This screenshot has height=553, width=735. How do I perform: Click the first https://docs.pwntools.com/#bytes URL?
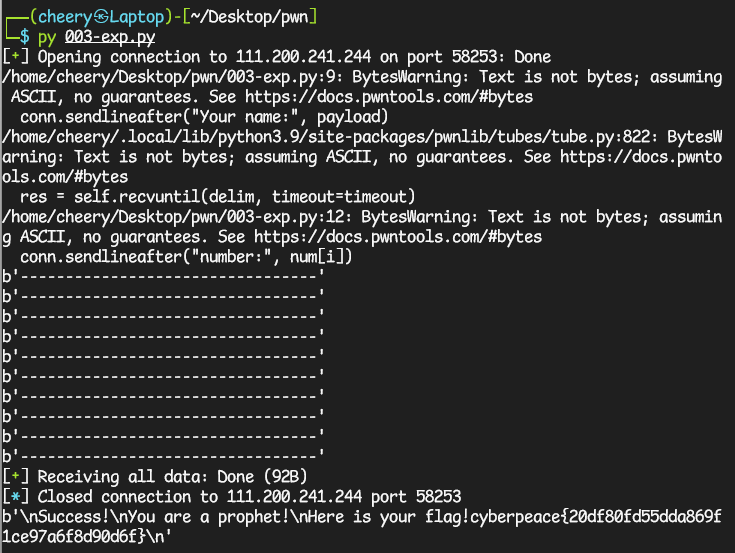click(x=389, y=97)
